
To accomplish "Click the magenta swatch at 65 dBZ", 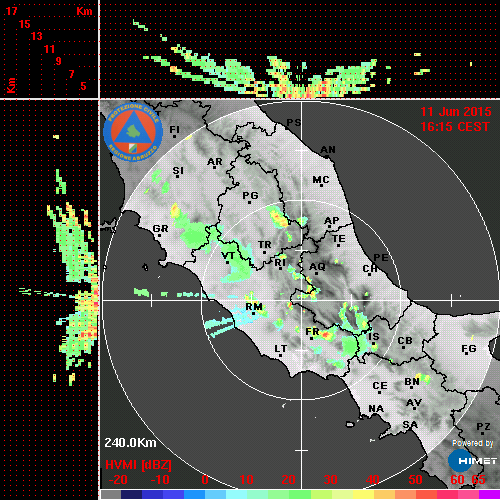I will [489, 494].
